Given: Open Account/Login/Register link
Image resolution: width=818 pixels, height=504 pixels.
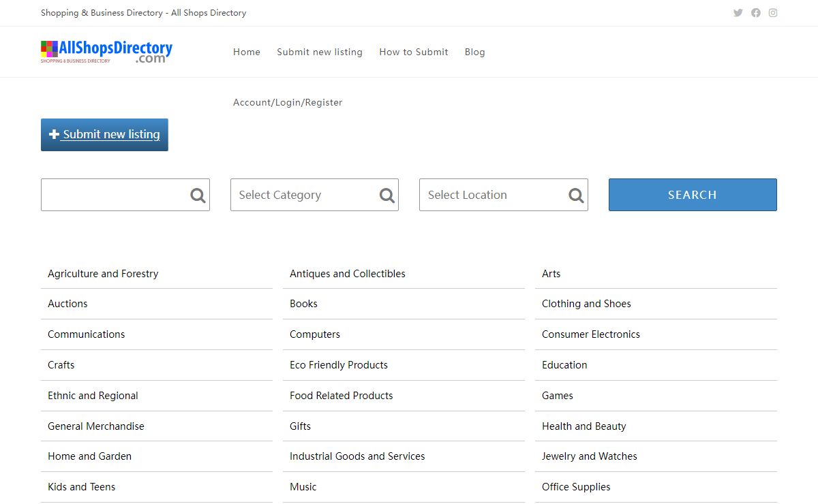Looking at the screenshot, I should coord(288,102).
